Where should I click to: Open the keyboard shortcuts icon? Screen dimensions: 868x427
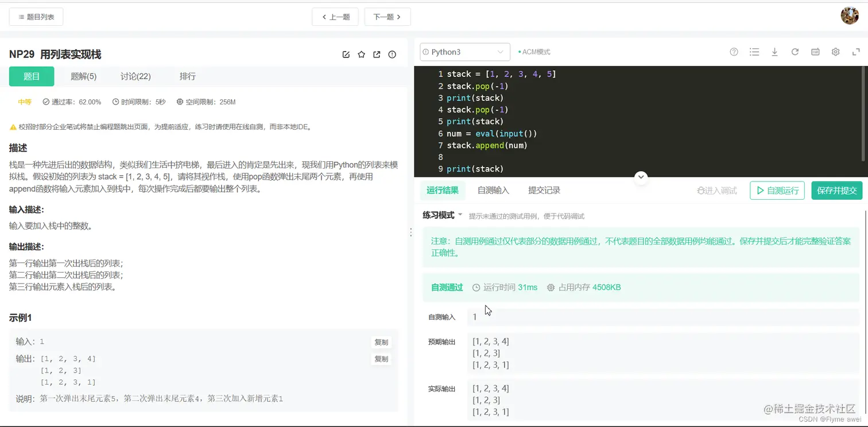point(815,52)
